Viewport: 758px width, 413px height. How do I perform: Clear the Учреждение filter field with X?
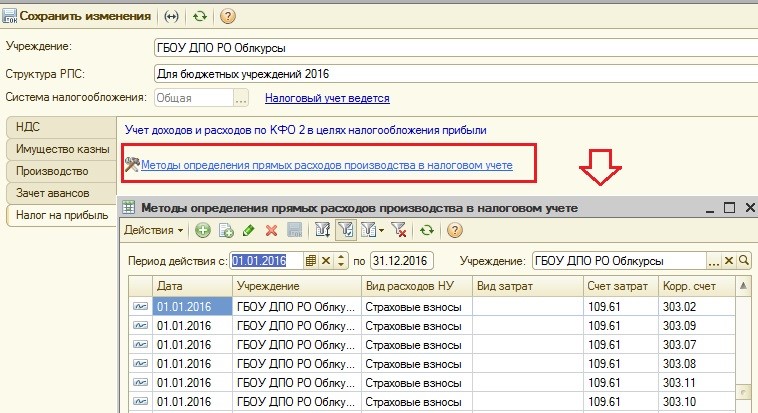click(x=729, y=260)
